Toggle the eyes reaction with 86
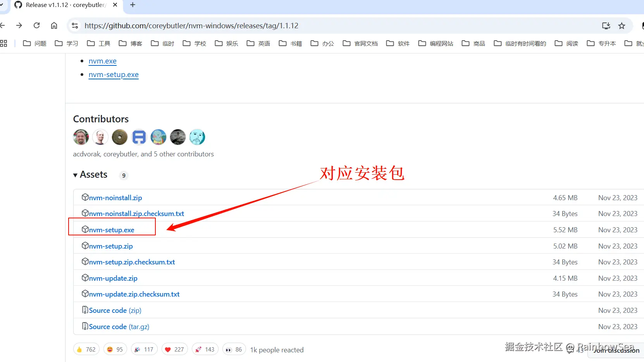Screen dimensions: 644x362 [234, 350]
